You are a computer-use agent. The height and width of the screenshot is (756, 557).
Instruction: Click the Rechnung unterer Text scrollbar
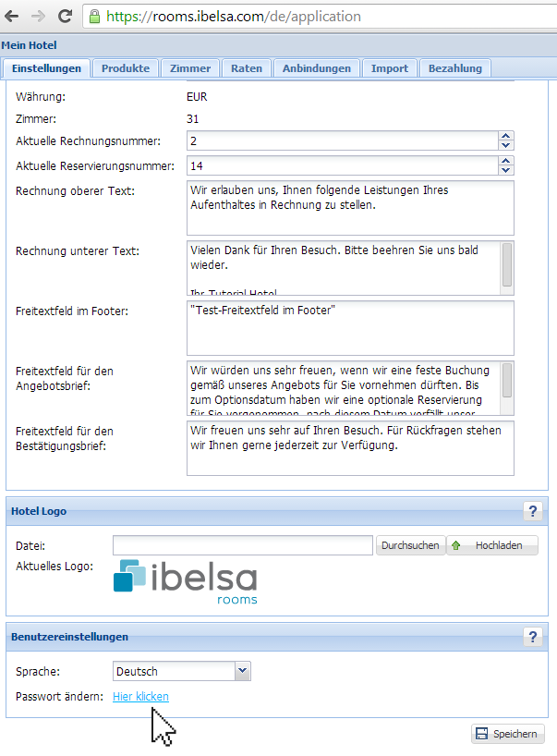point(507,266)
